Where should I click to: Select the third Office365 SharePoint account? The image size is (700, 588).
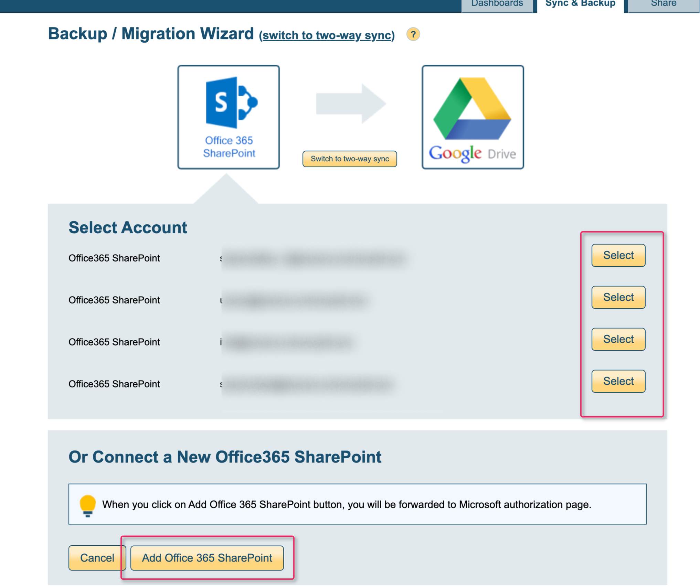coord(618,339)
